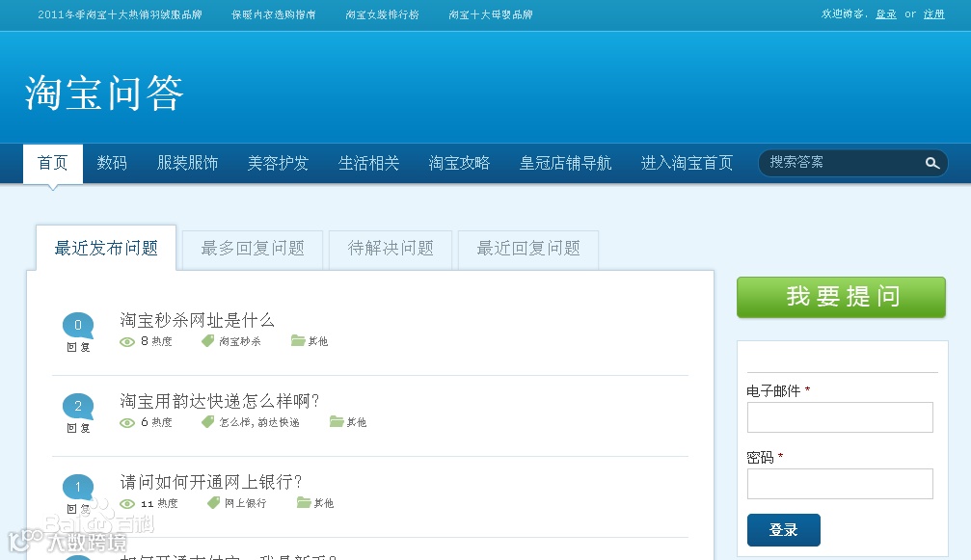Go to 服装服饰 category
Screen dimensions: 971x560
[x=188, y=163]
